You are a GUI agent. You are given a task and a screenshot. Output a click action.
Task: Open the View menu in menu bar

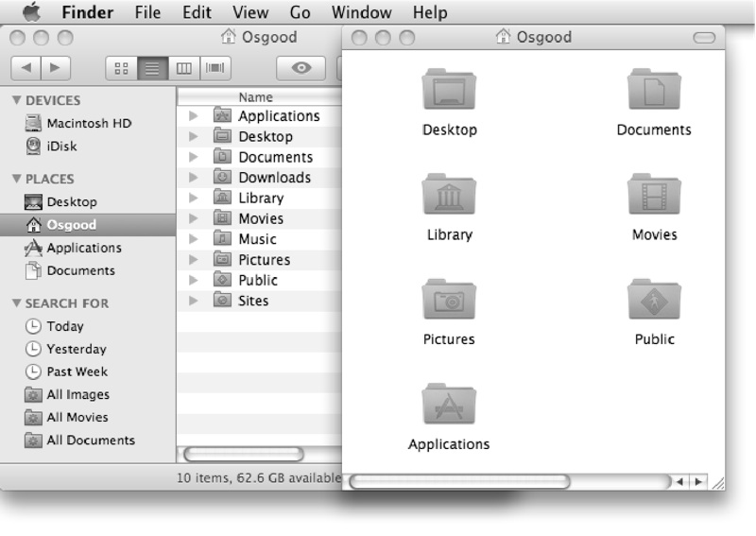(x=250, y=13)
